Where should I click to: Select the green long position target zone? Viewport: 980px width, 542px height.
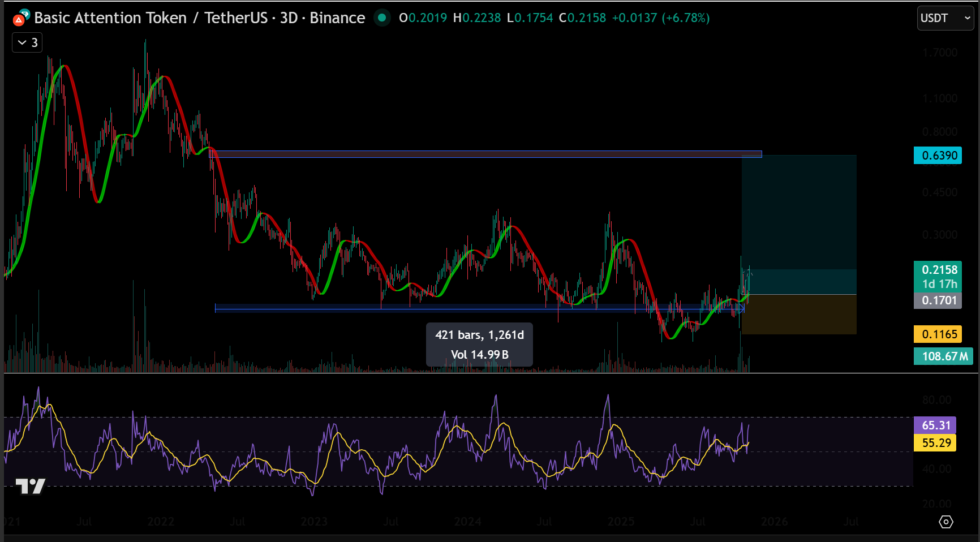[798, 215]
